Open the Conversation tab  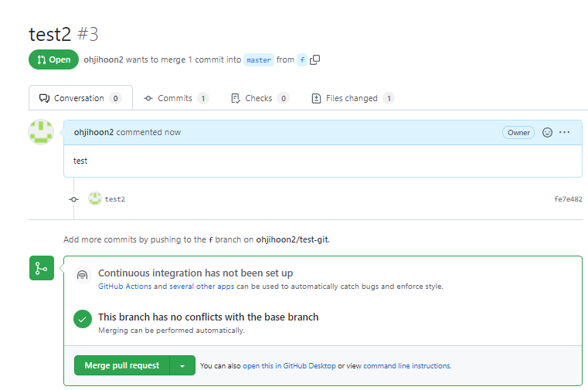[80, 98]
